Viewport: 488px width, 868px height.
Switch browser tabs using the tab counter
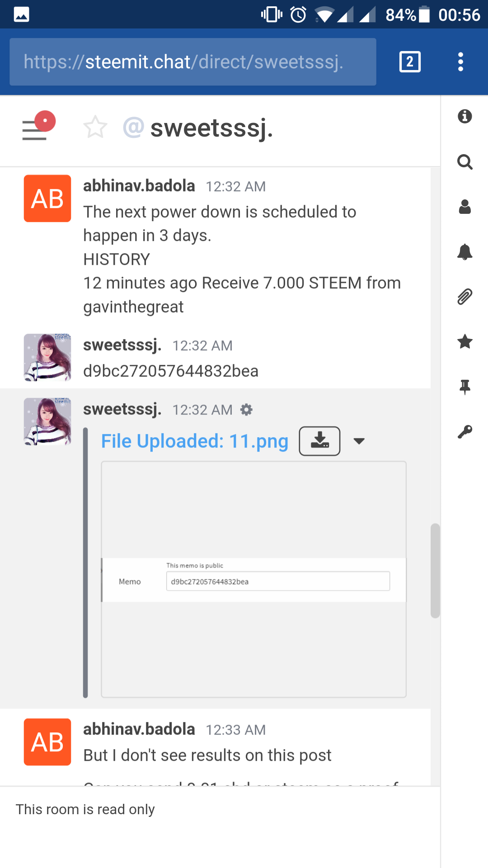(409, 61)
